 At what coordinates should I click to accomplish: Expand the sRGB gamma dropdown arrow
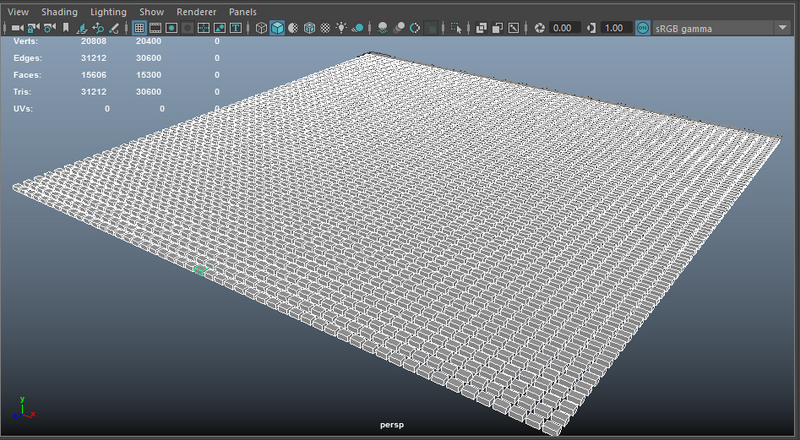(783, 28)
